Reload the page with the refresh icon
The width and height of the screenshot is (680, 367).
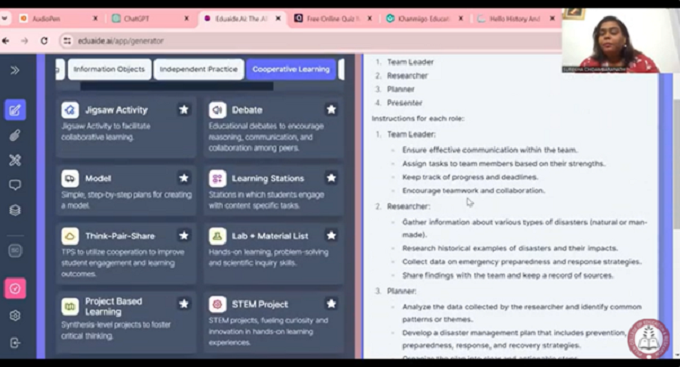(44, 41)
